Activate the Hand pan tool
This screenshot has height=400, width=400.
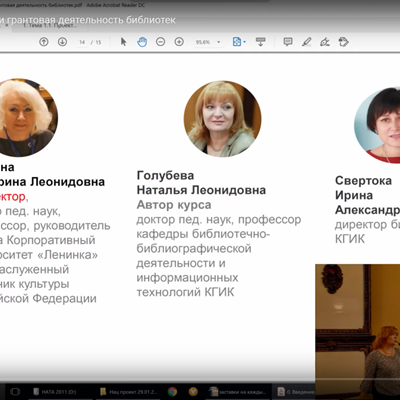(x=142, y=42)
